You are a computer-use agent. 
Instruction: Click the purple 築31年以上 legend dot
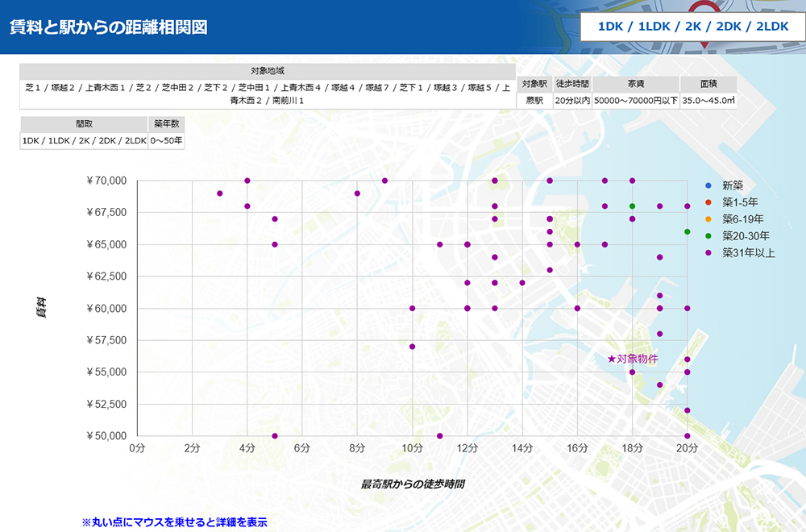(708, 253)
